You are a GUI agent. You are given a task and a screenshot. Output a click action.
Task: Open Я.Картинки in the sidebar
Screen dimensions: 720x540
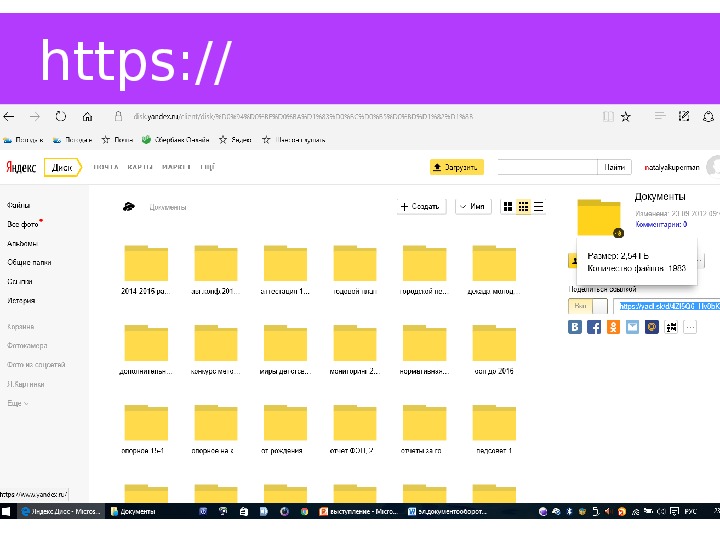click(25, 384)
